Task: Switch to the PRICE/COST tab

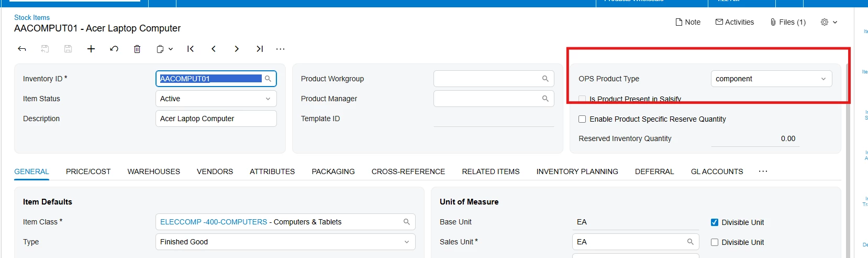Action: pos(88,171)
